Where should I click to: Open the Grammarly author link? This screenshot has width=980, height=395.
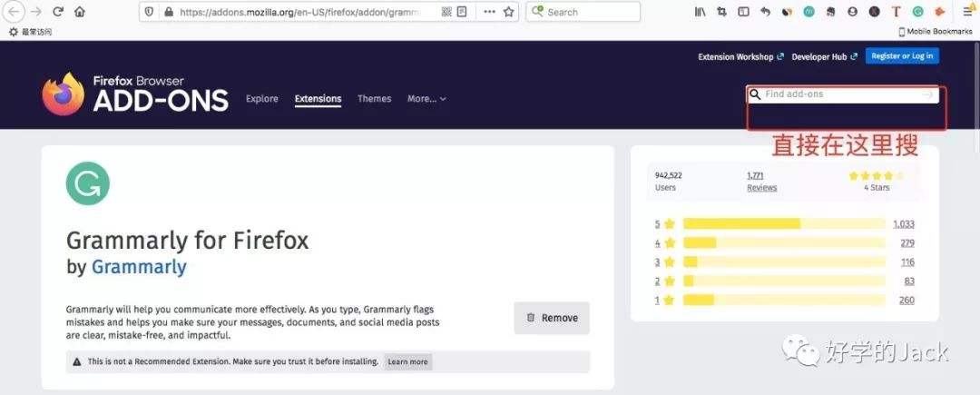tap(139, 267)
